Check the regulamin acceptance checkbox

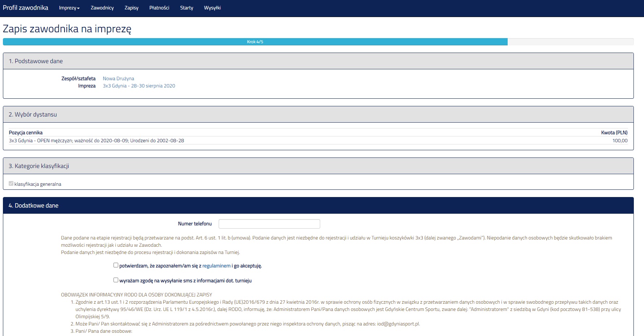116,265
